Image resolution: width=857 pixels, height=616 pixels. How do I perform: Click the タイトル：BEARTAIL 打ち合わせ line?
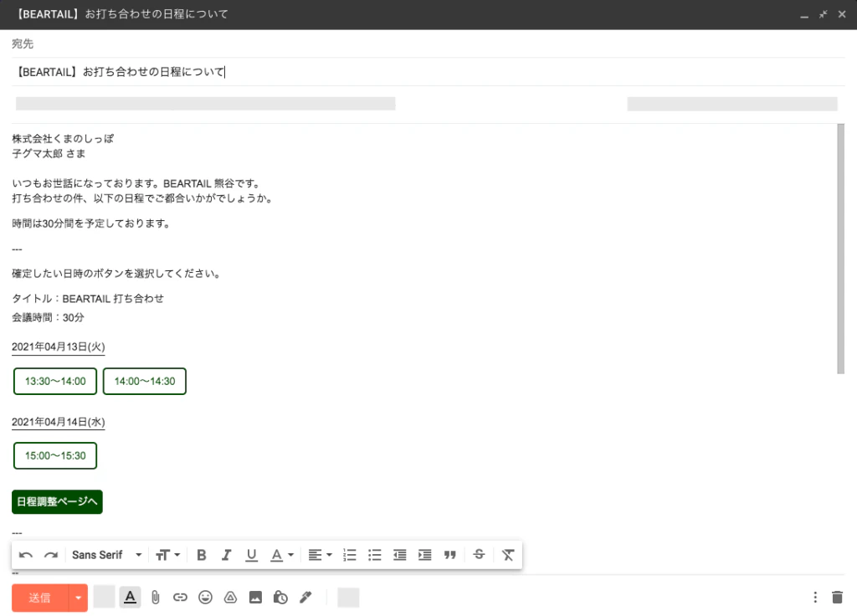[88, 299]
